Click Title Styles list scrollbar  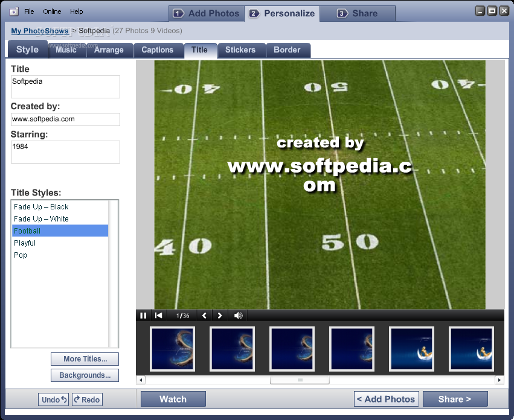click(x=113, y=273)
